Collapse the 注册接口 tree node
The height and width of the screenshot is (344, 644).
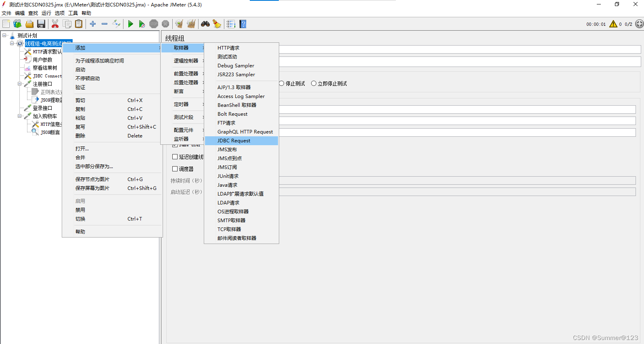click(x=20, y=84)
